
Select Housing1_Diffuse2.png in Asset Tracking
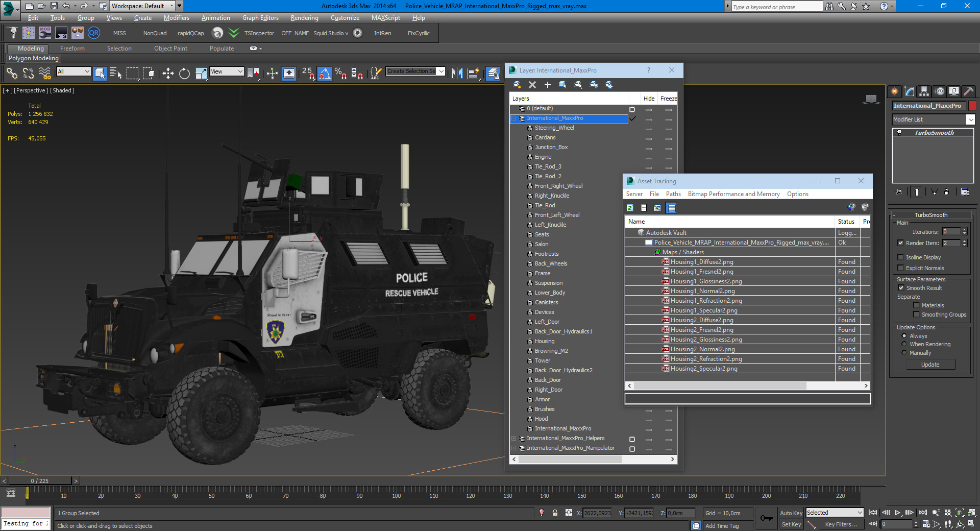[702, 262]
